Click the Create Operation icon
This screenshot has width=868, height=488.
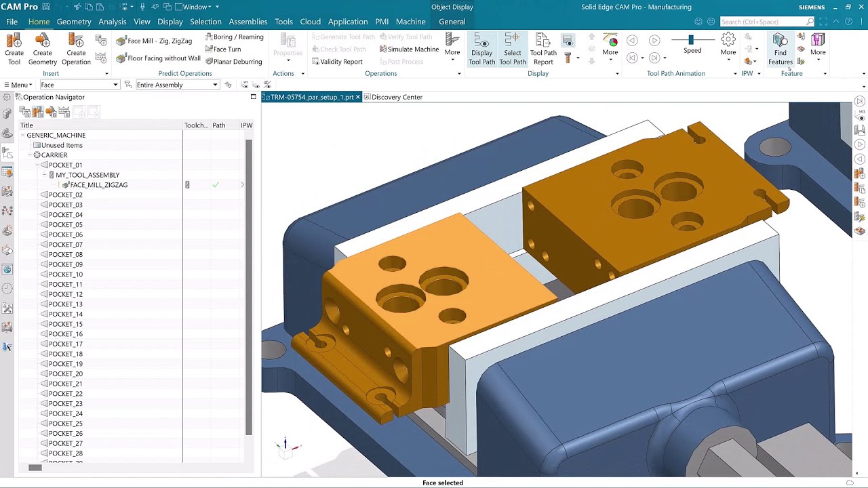76,49
